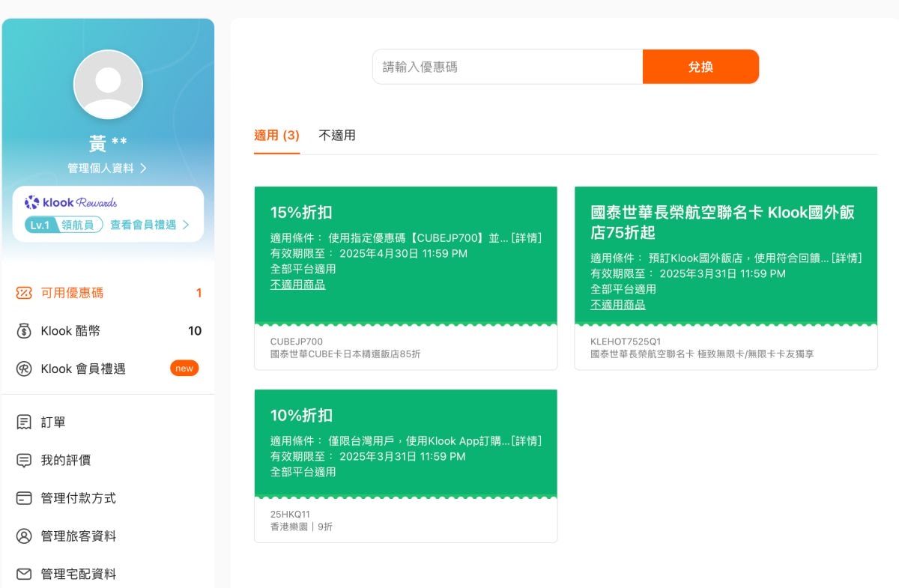Click the klook Rewards logo
Screen dimensions: 899x588
point(70,202)
